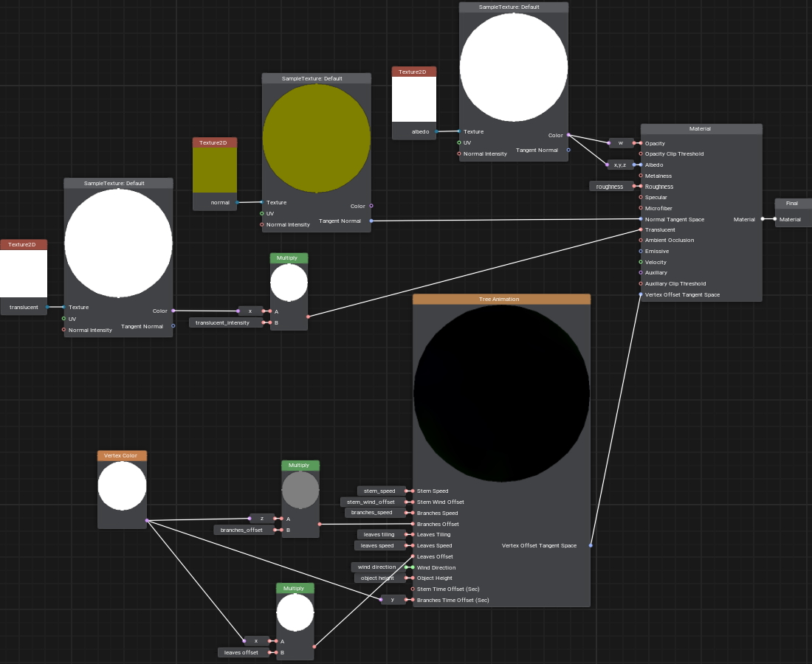Click the Tree Animation node header
812x664 pixels.
pos(501,299)
